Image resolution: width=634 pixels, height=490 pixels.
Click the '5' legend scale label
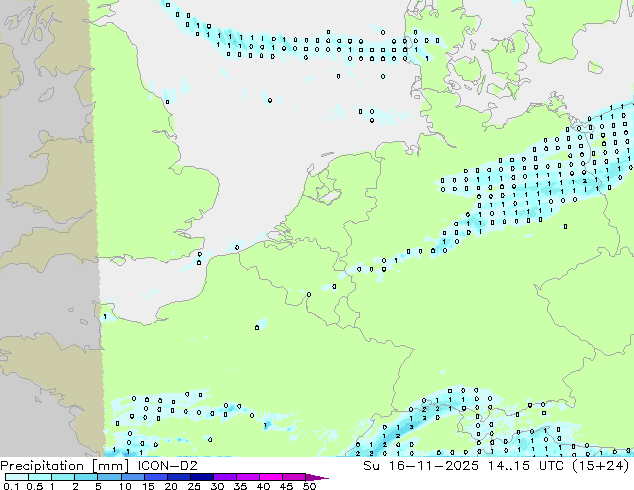(98, 486)
